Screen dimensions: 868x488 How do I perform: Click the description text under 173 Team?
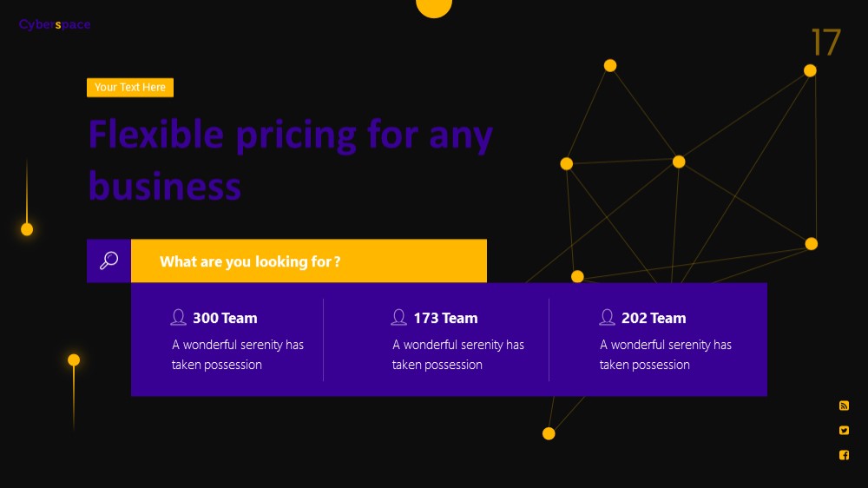point(457,354)
